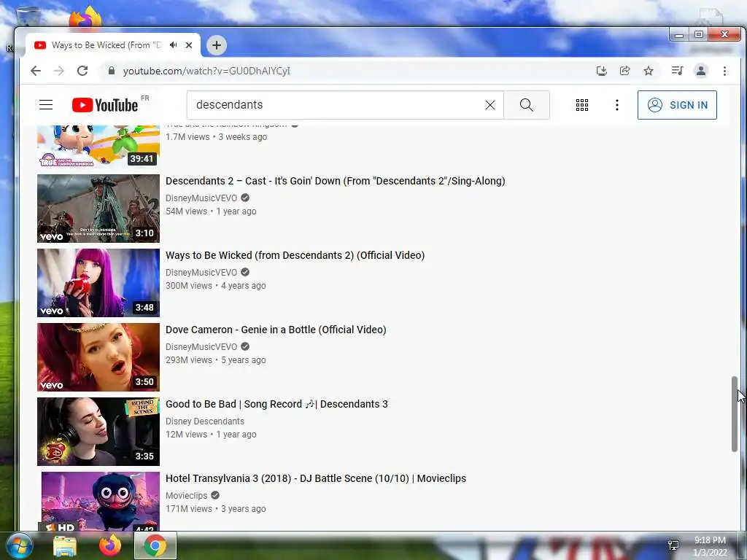
Task: Click the "293M views" text
Action: (189, 359)
